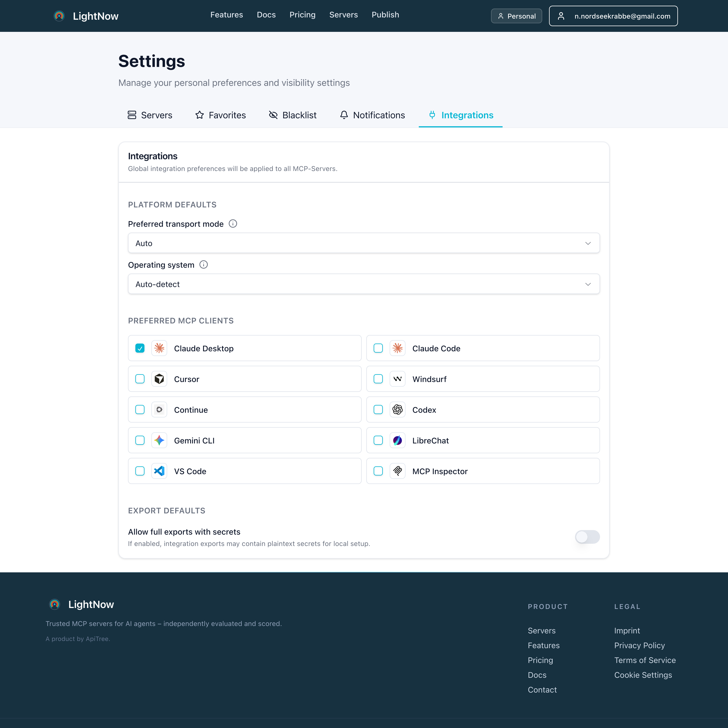Follow the footer Servers link
728x728 pixels.
[x=542, y=630]
